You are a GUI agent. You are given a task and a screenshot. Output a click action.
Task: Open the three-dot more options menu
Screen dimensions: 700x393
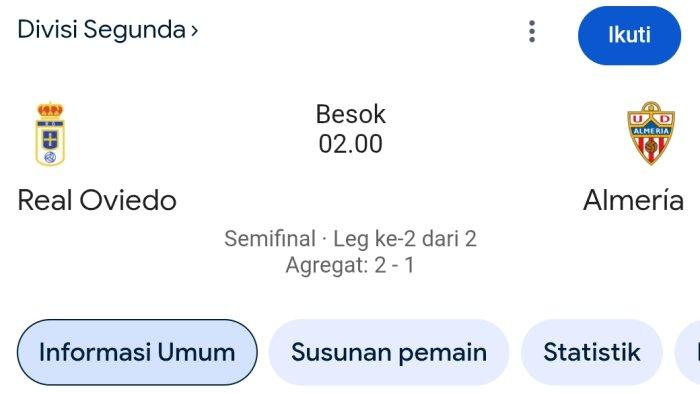click(x=531, y=32)
